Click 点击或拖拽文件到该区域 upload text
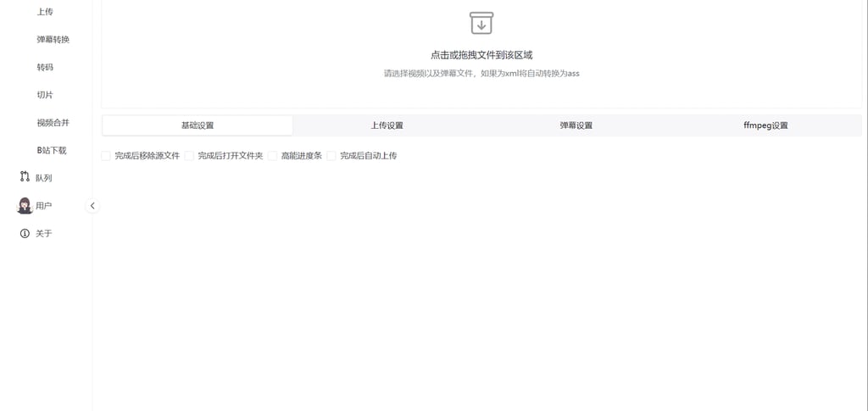868x411 pixels. [x=481, y=55]
